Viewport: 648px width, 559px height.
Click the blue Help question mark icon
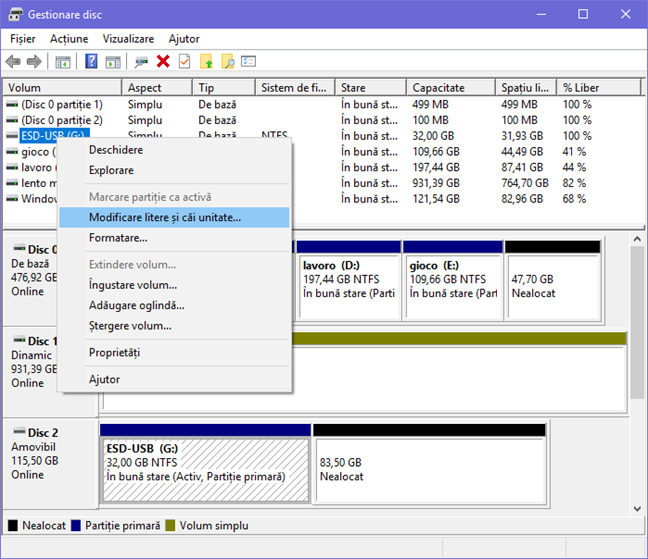tap(90, 62)
